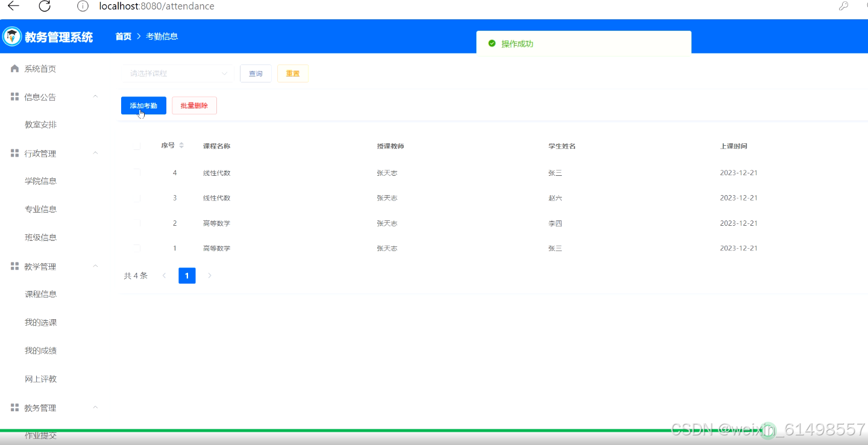Check the select-all checkbox in the table header
Image resolution: width=868 pixels, height=445 pixels.
pos(136,145)
